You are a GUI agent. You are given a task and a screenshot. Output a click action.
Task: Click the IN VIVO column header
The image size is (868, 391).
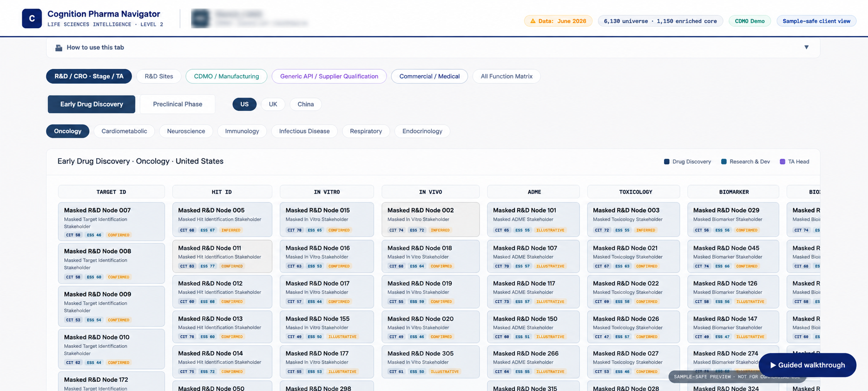click(x=430, y=192)
